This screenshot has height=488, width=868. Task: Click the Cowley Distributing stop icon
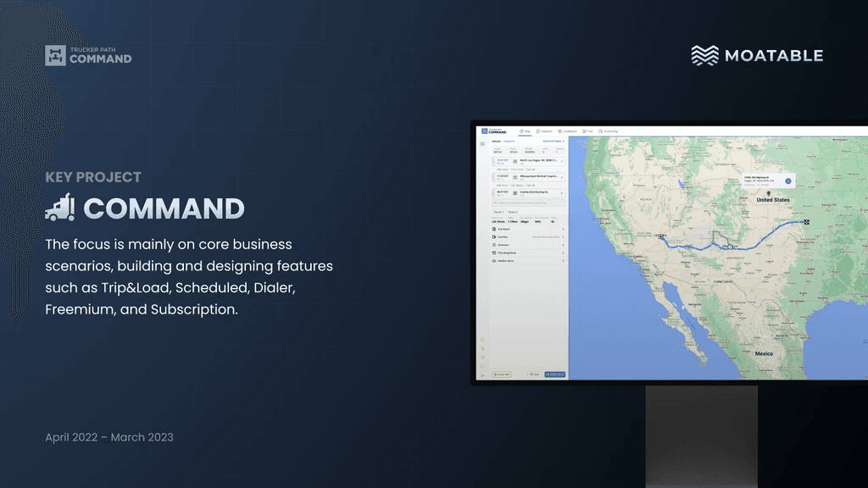tap(515, 193)
